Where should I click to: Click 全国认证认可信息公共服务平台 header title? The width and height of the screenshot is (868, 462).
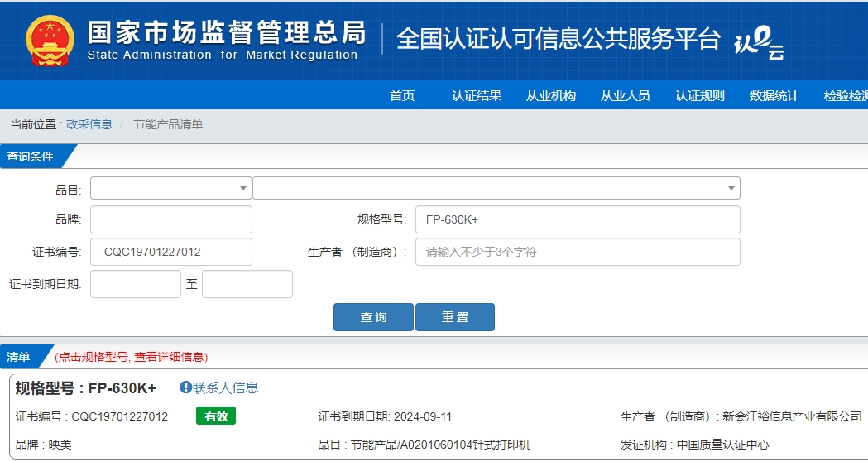click(559, 39)
